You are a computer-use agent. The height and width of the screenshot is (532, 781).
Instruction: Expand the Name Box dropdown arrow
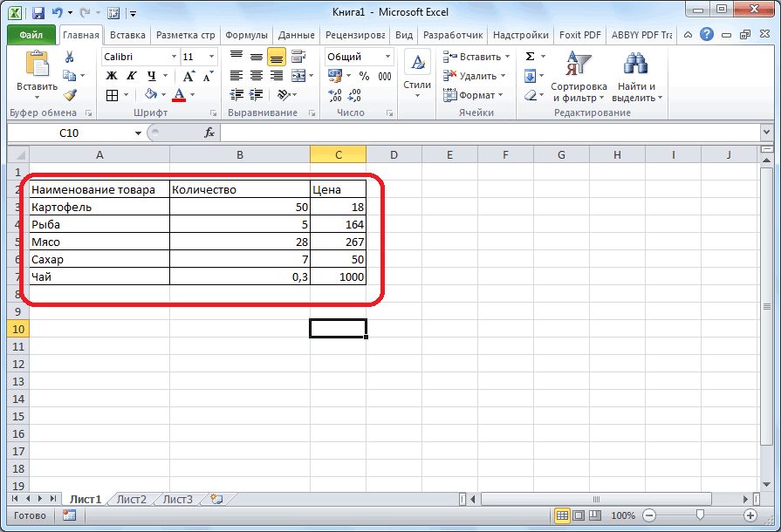click(x=138, y=133)
